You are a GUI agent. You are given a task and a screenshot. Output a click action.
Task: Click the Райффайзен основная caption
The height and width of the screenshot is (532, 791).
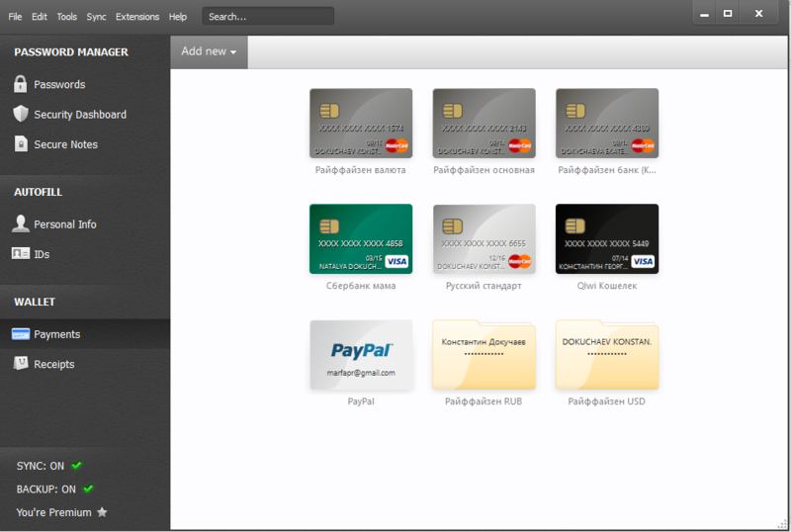pos(483,170)
